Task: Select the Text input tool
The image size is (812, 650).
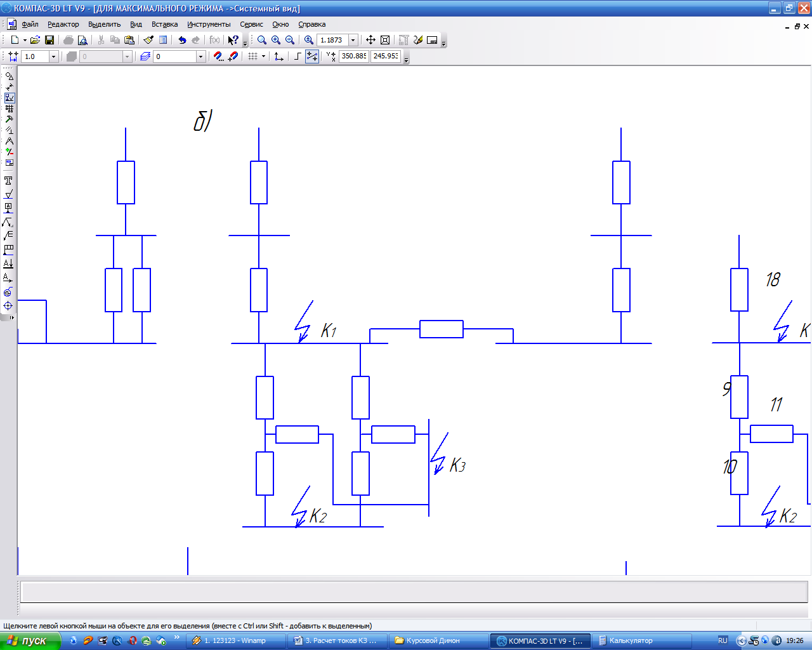Action: (8, 181)
